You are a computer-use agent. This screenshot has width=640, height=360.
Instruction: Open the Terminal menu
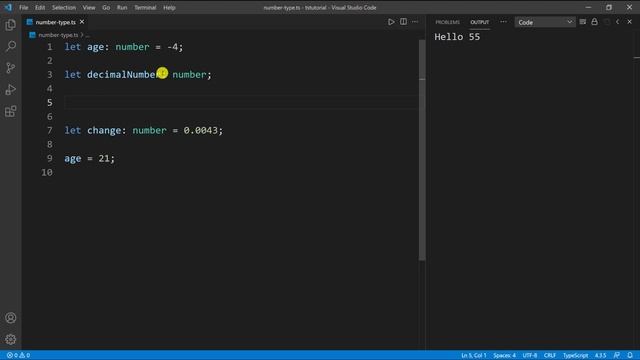tap(145, 7)
